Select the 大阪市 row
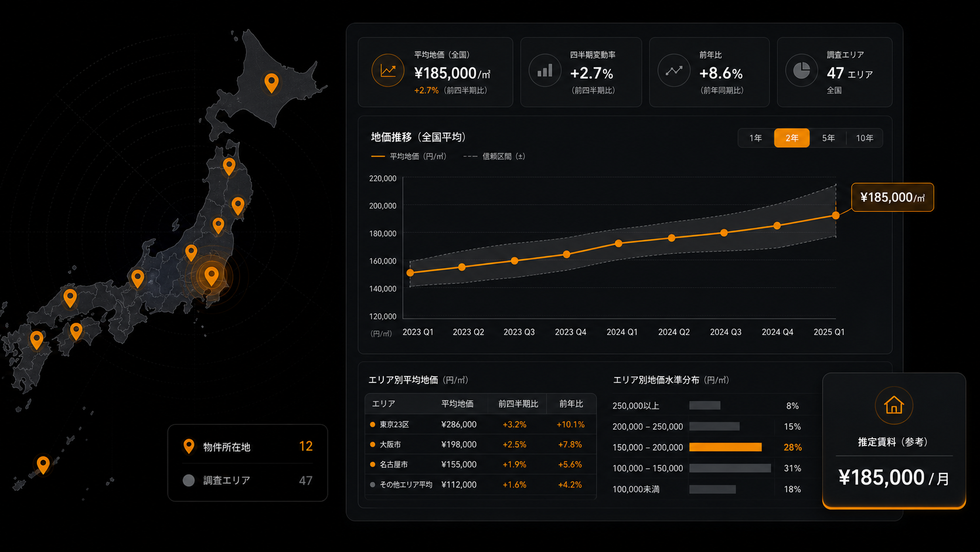 [x=481, y=445]
